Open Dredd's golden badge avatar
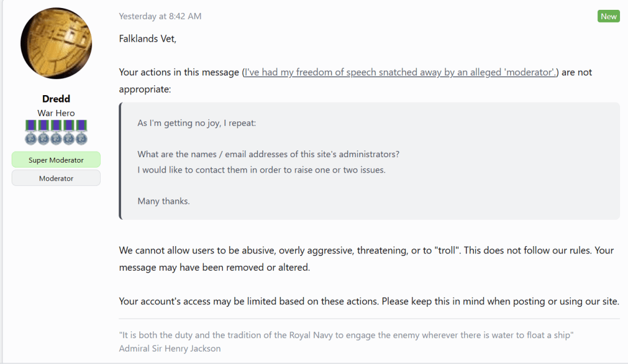Viewport: 628px width, 364px height. click(56, 44)
